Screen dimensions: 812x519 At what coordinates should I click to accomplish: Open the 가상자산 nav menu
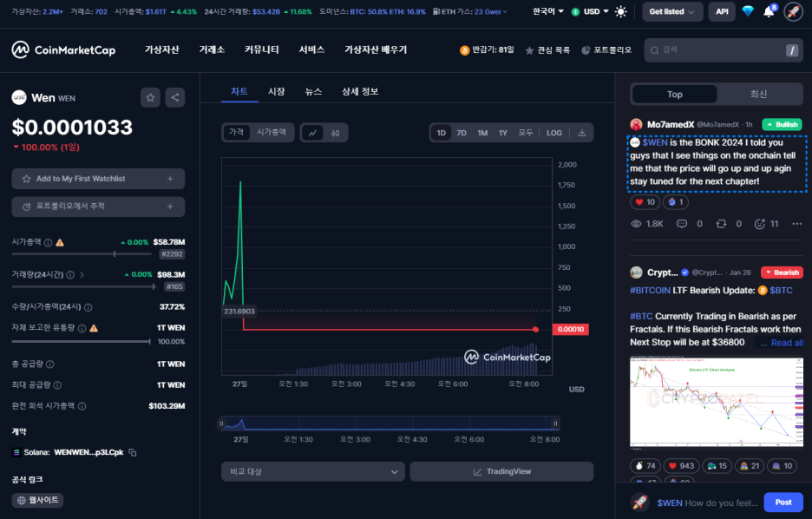coord(161,49)
